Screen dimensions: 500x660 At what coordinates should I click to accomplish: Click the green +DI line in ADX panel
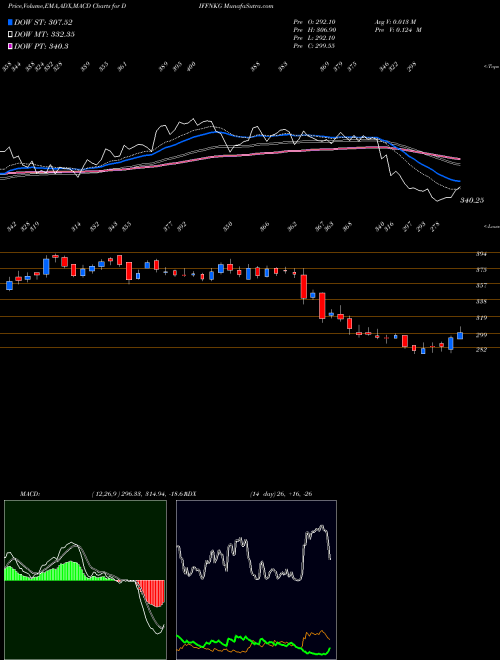coord(253,642)
